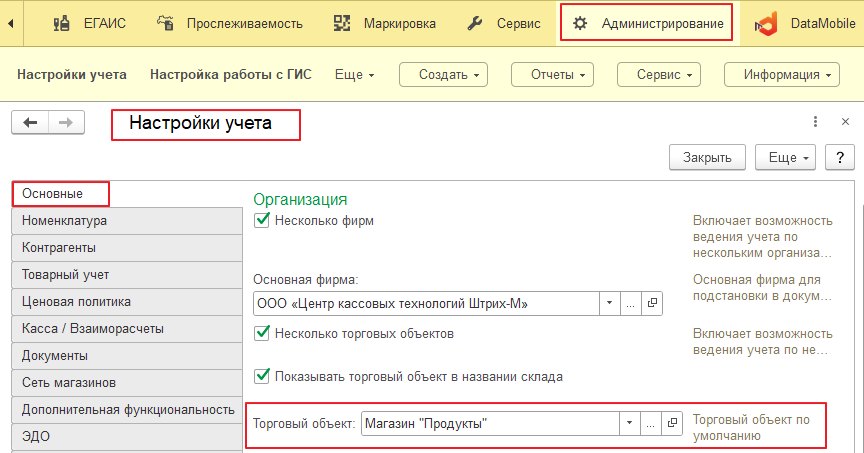The height and width of the screenshot is (453, 864).
Task: Click the Основная фирма для подстановки hint
Action: pos(762,288)
